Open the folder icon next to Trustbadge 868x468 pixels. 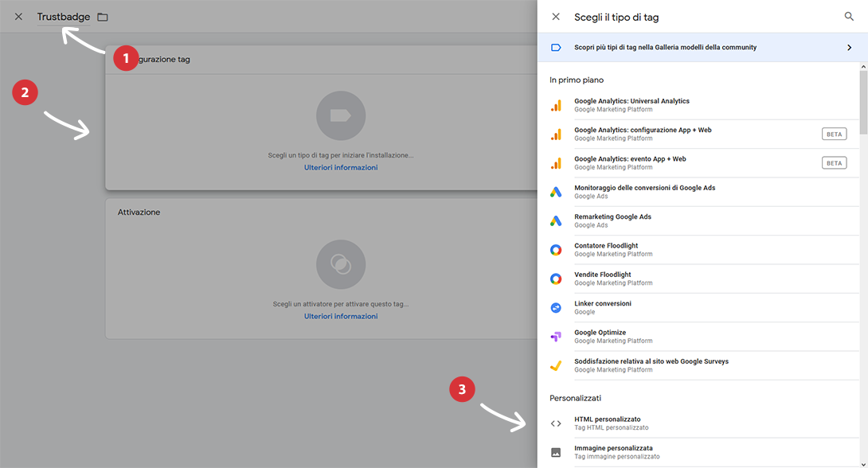[x=103, y=18]
